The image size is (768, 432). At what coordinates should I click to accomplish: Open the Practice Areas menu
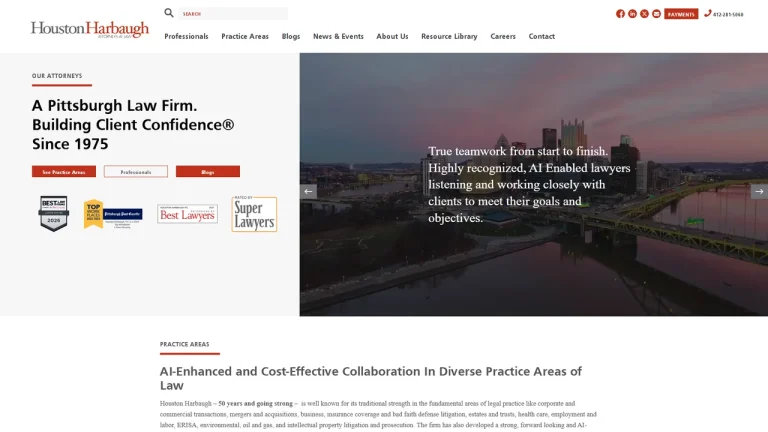pos(245,36)
